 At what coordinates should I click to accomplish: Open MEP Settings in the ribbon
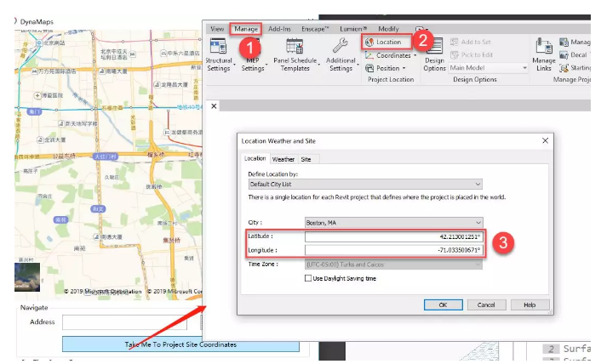pyautogui.click(x=253, y=54)
